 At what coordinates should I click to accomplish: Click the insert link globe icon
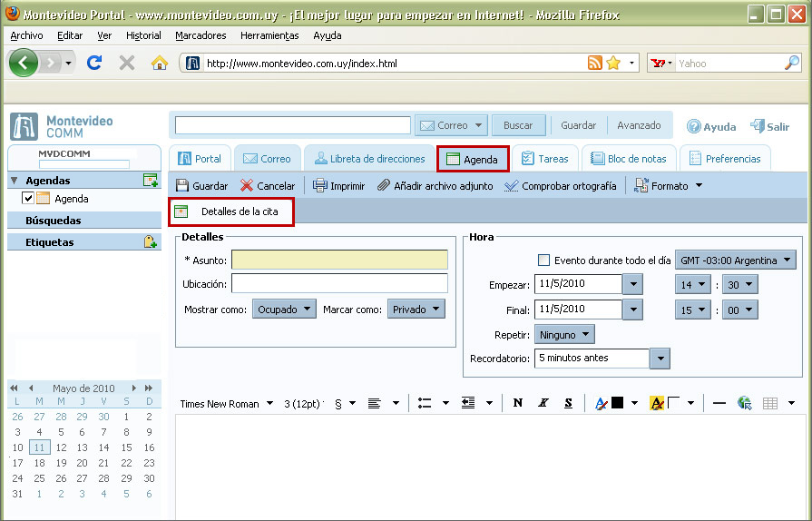745,404
